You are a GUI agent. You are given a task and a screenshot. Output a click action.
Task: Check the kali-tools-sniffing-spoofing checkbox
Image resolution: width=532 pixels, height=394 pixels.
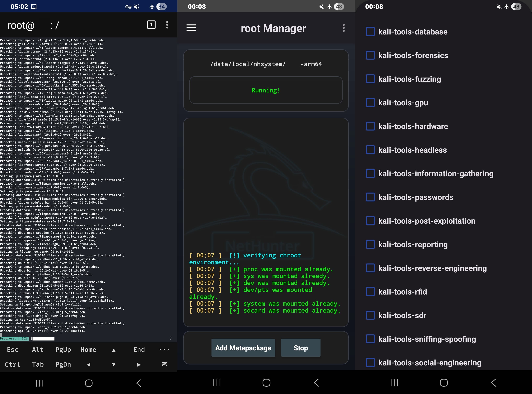pyautogui.click(x=370, y=339)
